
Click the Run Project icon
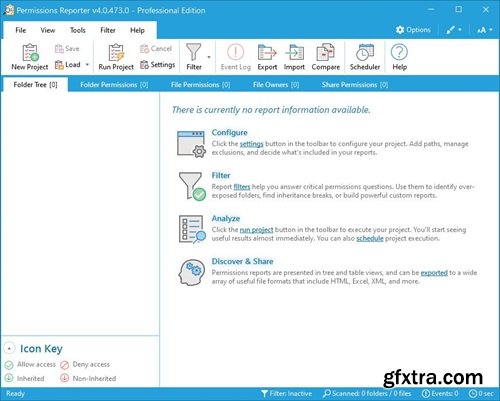(116, 57)
